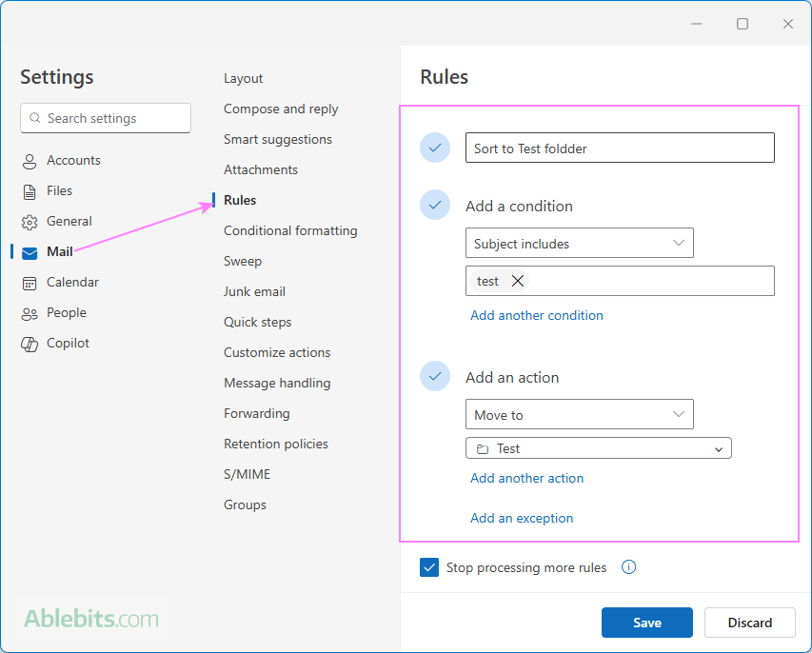Click the People icon in sidebar
Viewport: 812px width, 653px height.
(x=30, y=313)
